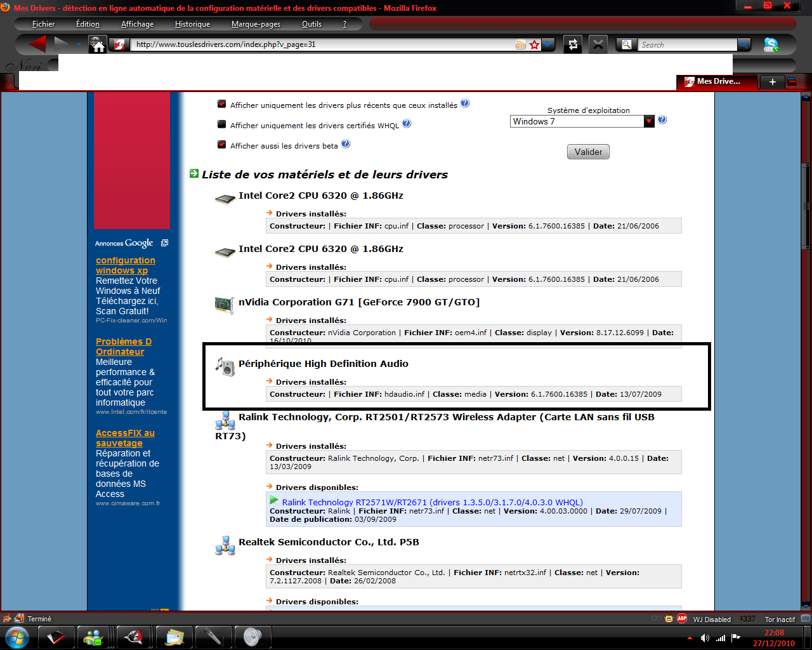
Task: Enable 'drivers certifiés WHQL' checkbox
Action: click(222, 124)
